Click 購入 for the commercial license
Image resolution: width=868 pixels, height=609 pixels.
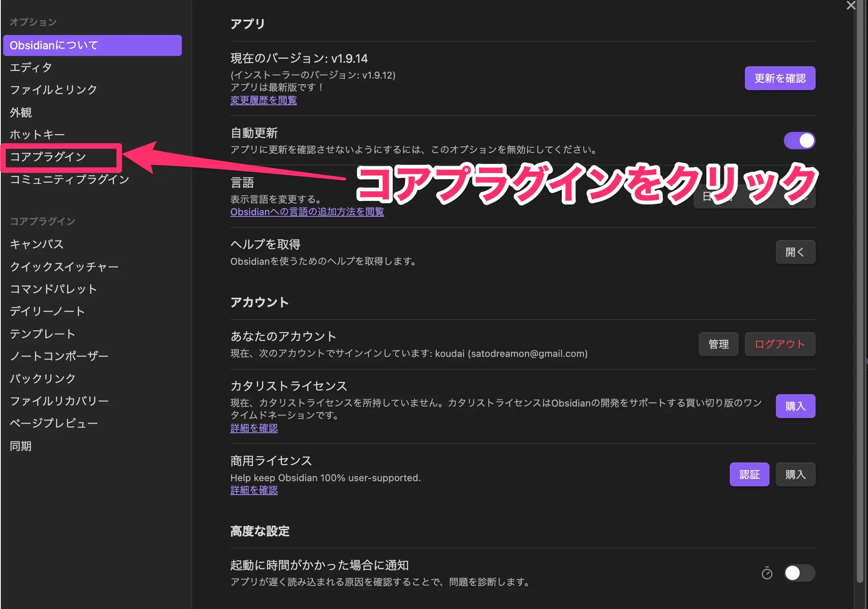click(795, 474)
